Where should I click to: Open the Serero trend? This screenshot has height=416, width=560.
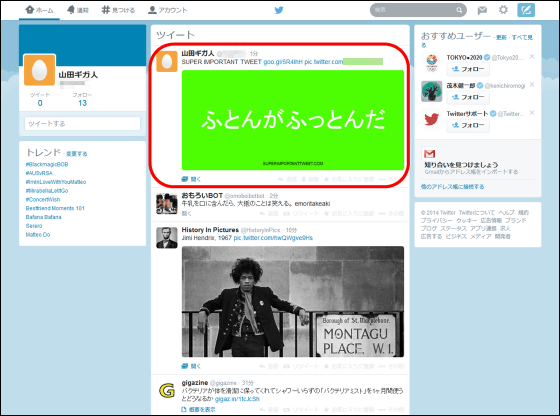pyautogui.click(x=34, y=226)
